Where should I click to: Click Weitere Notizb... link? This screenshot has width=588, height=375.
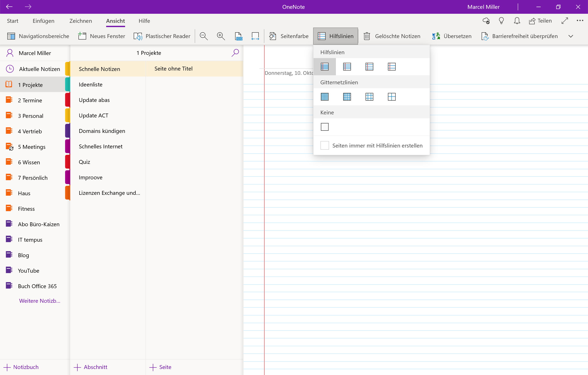(40, 301)
